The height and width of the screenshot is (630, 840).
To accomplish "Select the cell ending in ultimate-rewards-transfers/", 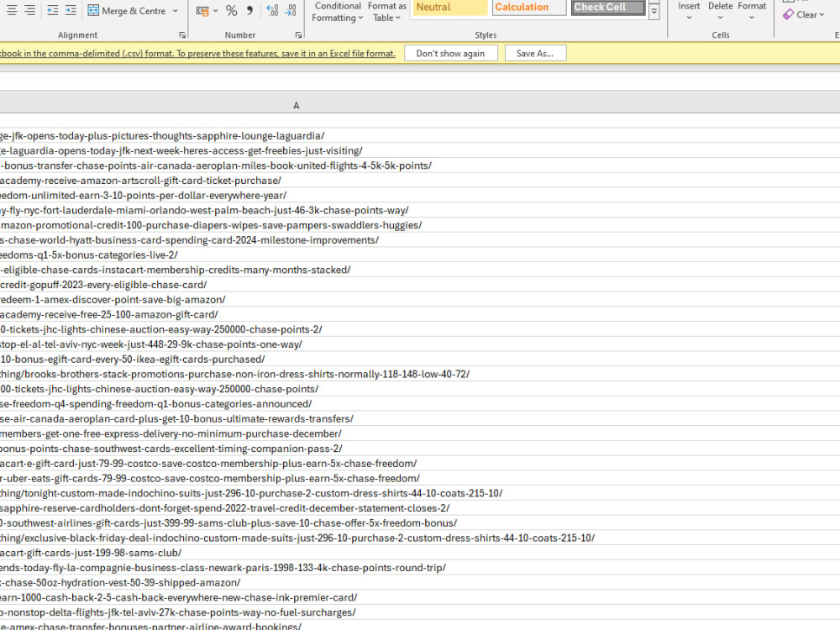I will click(x=420, y=419).
